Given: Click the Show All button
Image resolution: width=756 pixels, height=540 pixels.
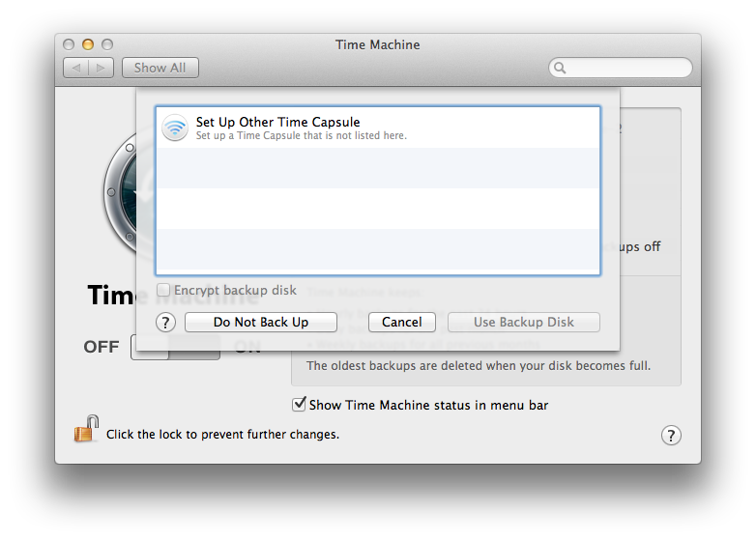Looking at the screenshot, I should coord(160,68).
